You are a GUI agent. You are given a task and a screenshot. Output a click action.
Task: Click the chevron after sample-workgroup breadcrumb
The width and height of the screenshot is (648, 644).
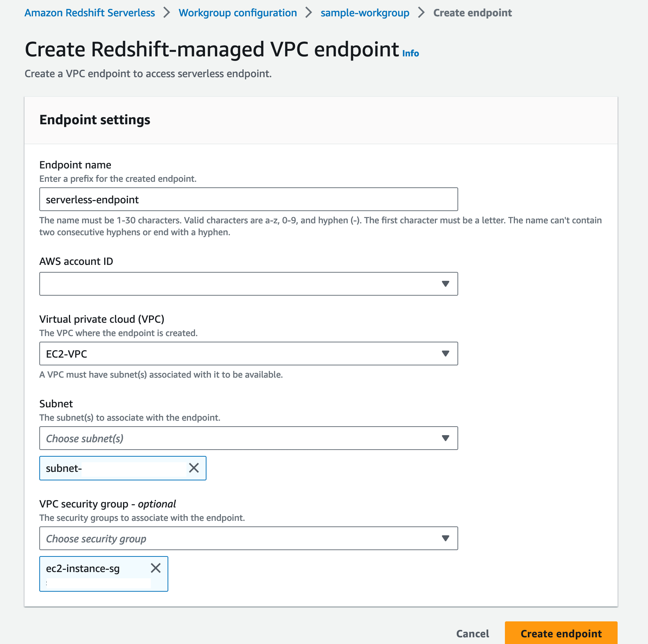[x=421, y=13]
